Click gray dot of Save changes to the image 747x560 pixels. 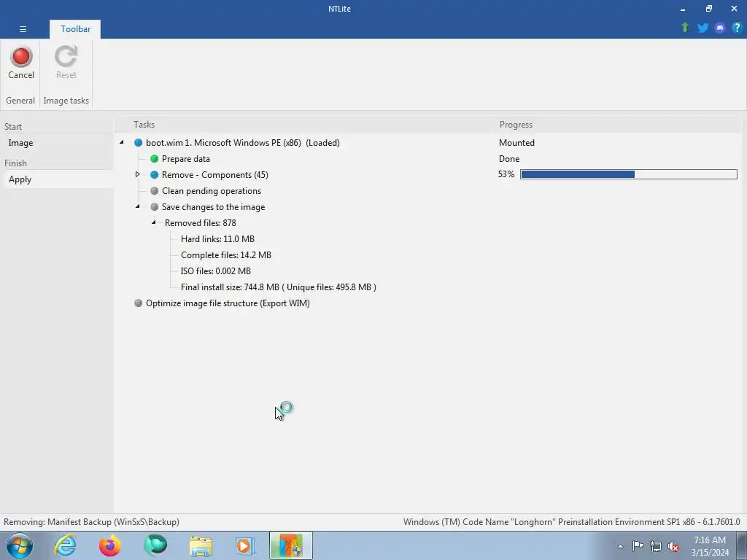155,207
